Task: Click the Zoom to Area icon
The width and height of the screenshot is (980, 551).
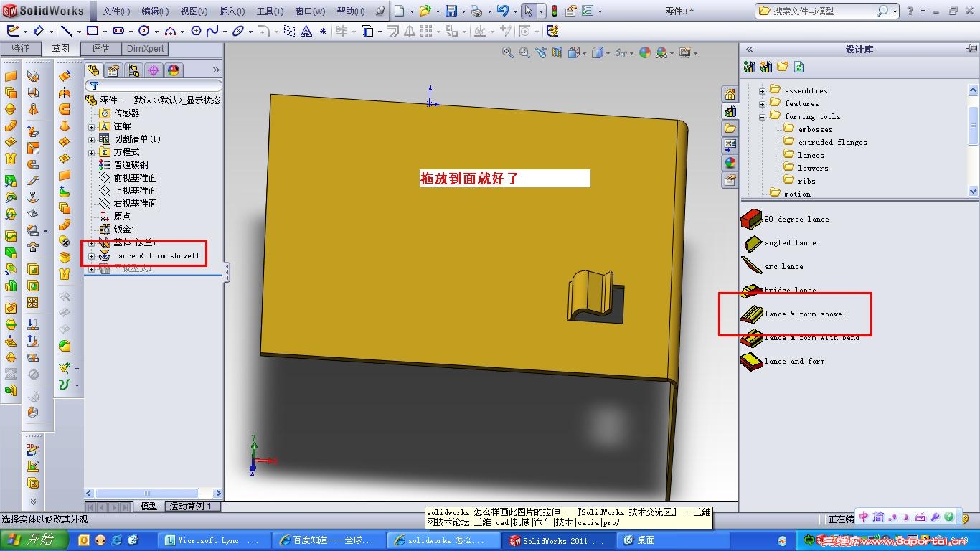Action: 524,52
